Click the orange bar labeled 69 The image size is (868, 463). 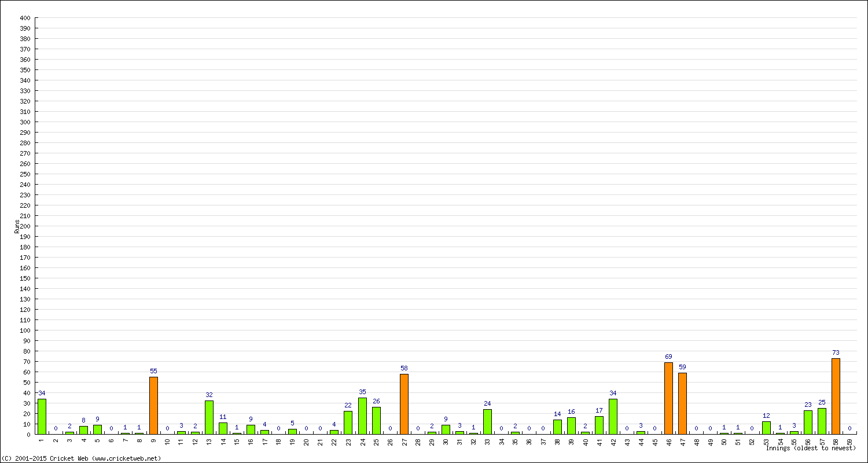pos(668,398)
